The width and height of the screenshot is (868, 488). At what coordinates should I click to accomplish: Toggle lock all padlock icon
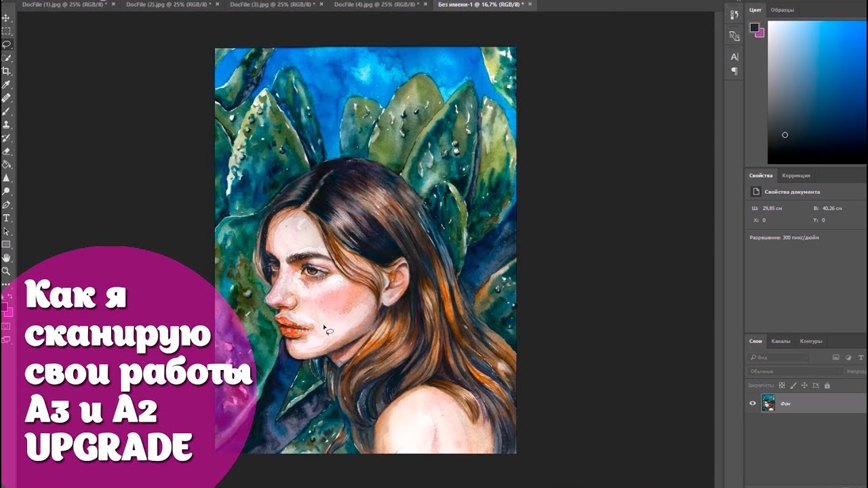[x=827, y=385]
